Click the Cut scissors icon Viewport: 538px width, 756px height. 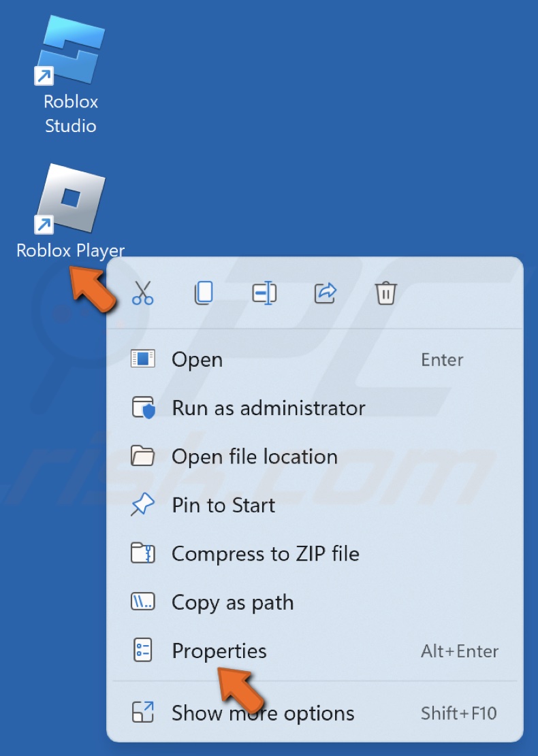pyautogui.click(x=142, y=293)
